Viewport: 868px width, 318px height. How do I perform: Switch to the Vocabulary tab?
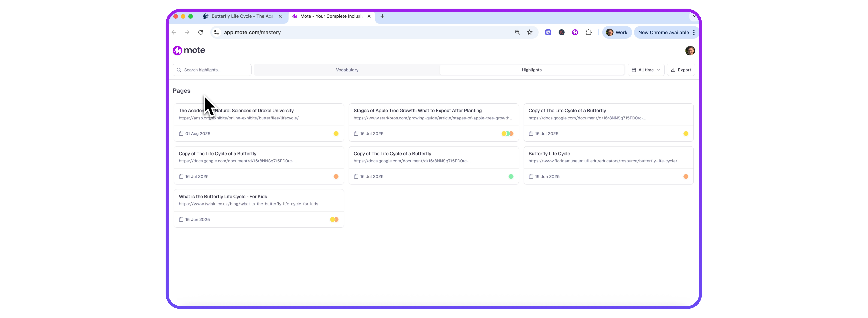pyautogui.click(x=347, y=70)
